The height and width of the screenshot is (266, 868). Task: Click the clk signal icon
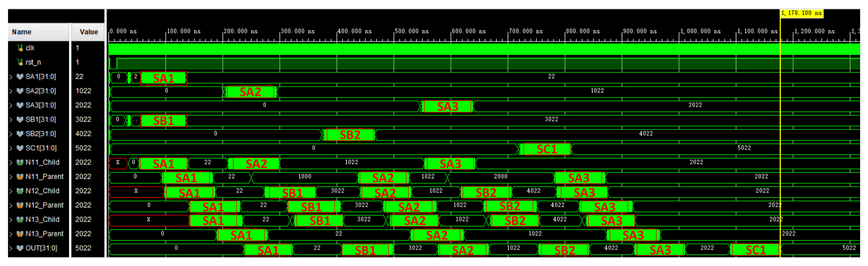coord(20,48)
